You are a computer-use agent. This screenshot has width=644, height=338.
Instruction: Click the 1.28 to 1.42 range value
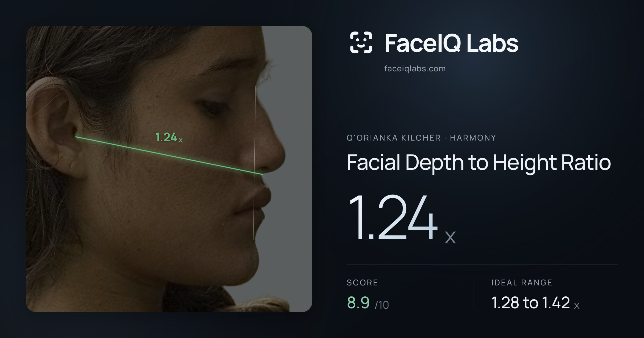535,303
